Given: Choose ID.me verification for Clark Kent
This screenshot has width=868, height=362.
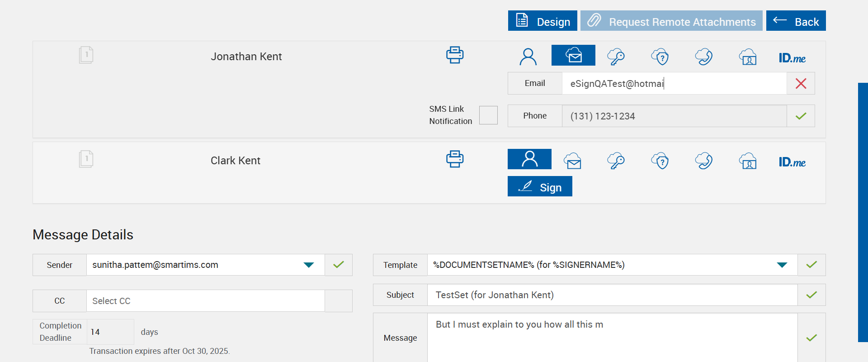Looking at the screenshot, I should click(792, 162).
